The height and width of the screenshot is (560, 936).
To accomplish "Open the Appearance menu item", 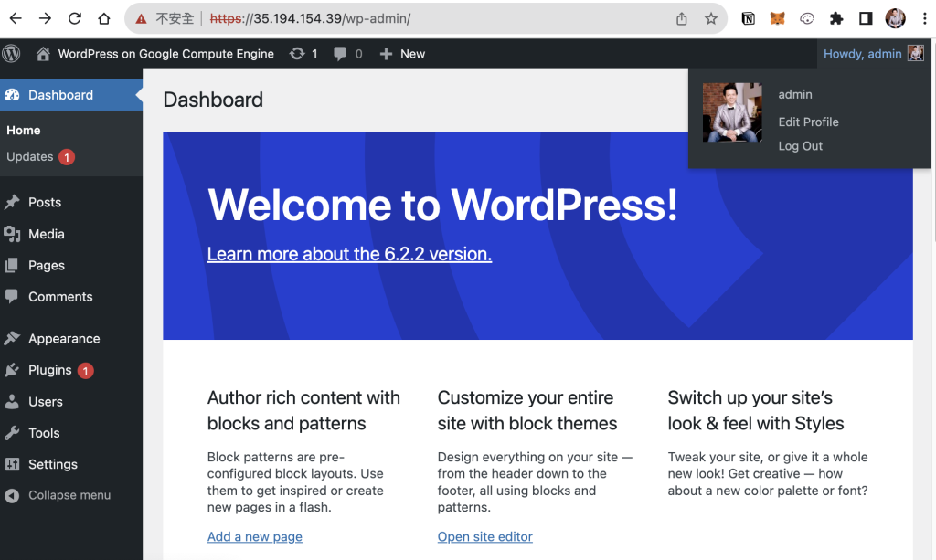I will (x=64, y=338).
